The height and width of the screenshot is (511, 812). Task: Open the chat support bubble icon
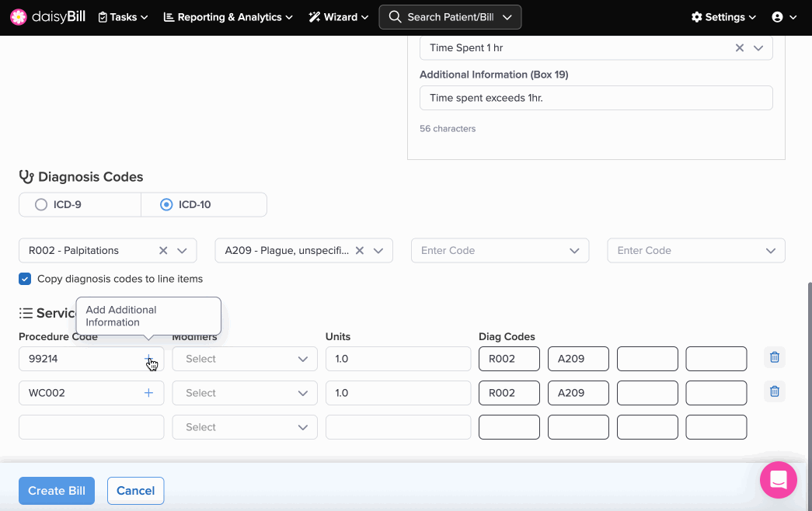pyautogui.click(x=778, y=480)
